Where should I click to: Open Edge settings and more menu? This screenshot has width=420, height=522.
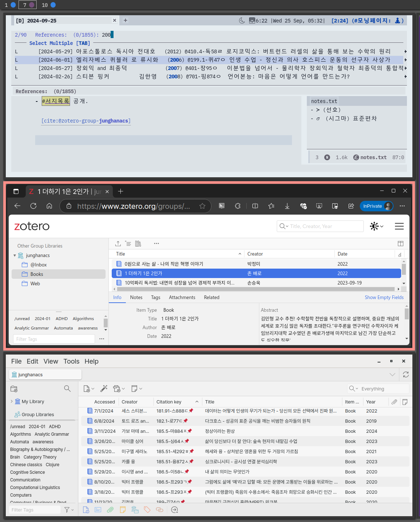[x=402, y=206]
